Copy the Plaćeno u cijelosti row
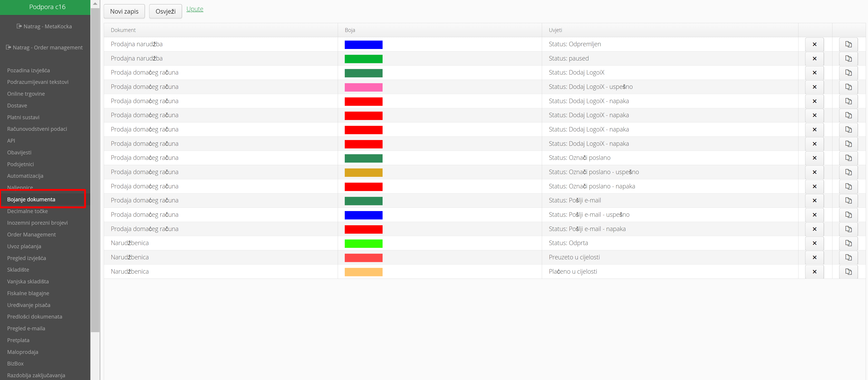This screenshot has height=380, width=868. coord(848,272)
